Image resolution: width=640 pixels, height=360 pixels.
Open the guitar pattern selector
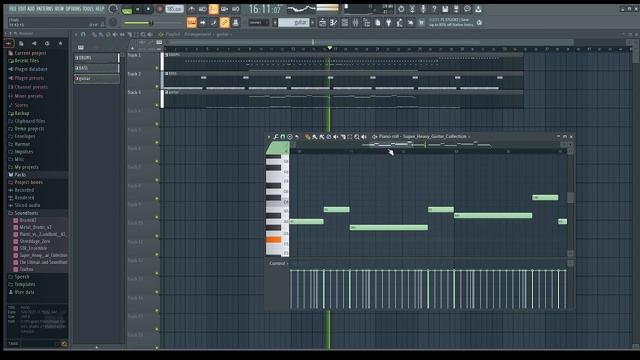click(293, 22)
